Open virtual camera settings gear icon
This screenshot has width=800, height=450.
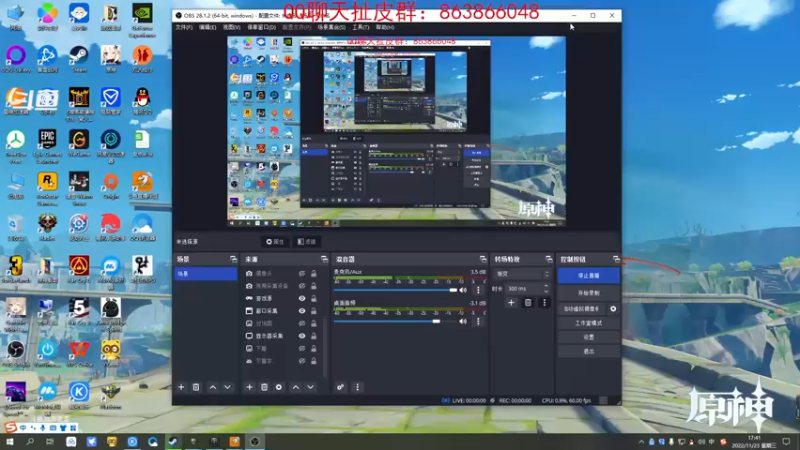613,309
